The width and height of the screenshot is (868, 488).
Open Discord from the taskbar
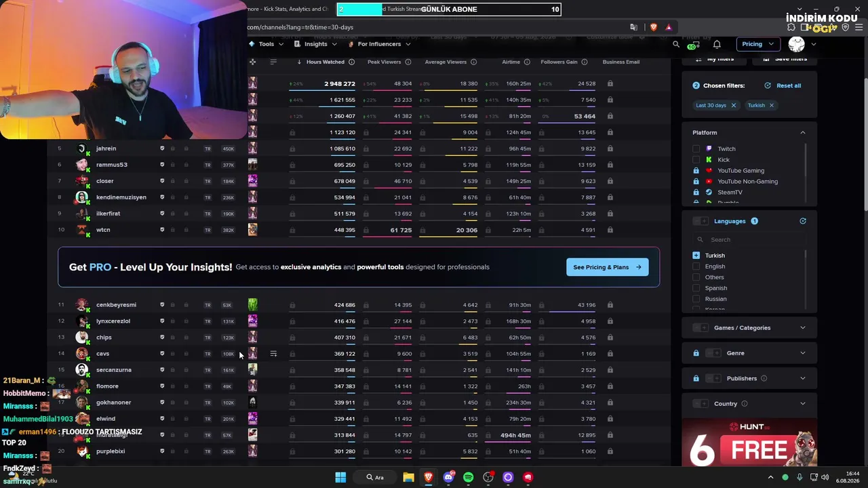[448, 477]
